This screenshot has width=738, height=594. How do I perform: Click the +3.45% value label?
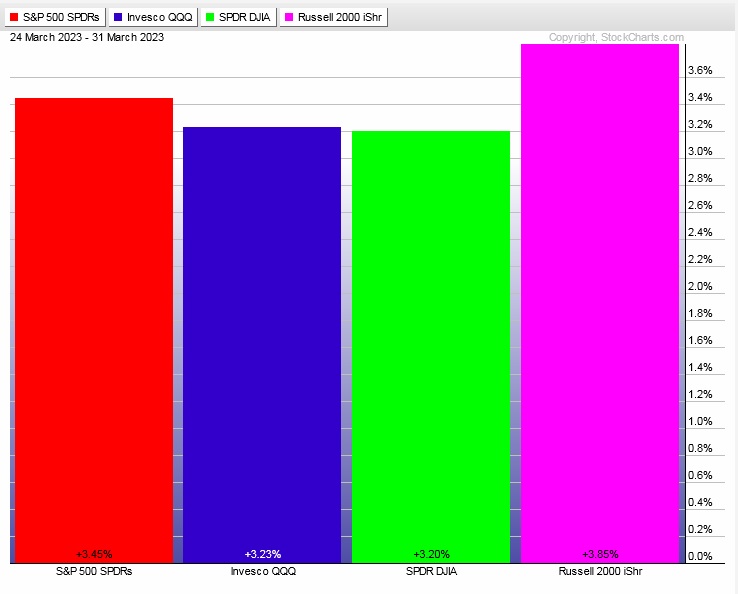click(94, 554)
